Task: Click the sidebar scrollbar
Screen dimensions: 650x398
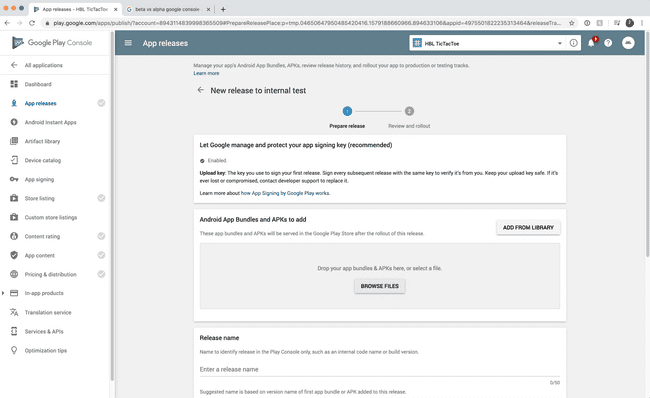Action: click(x=112, y=207)
